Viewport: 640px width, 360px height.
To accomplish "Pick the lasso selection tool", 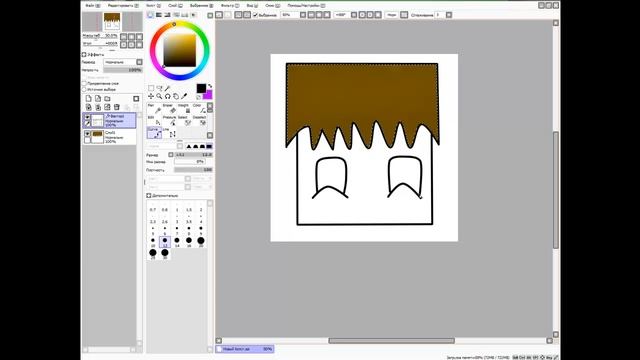I will (159, 88).
